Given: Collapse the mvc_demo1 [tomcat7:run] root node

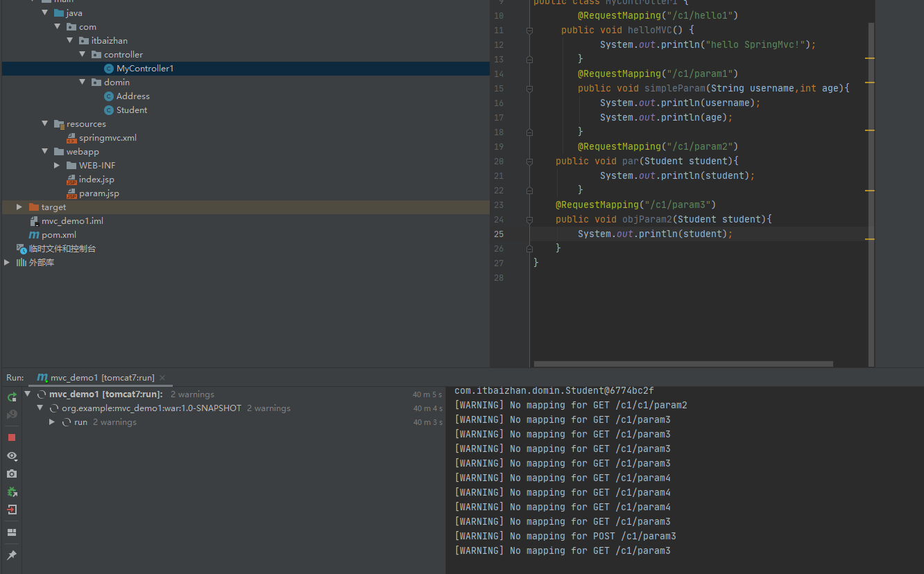Looking at the screenshot, I should click(28, 394).
